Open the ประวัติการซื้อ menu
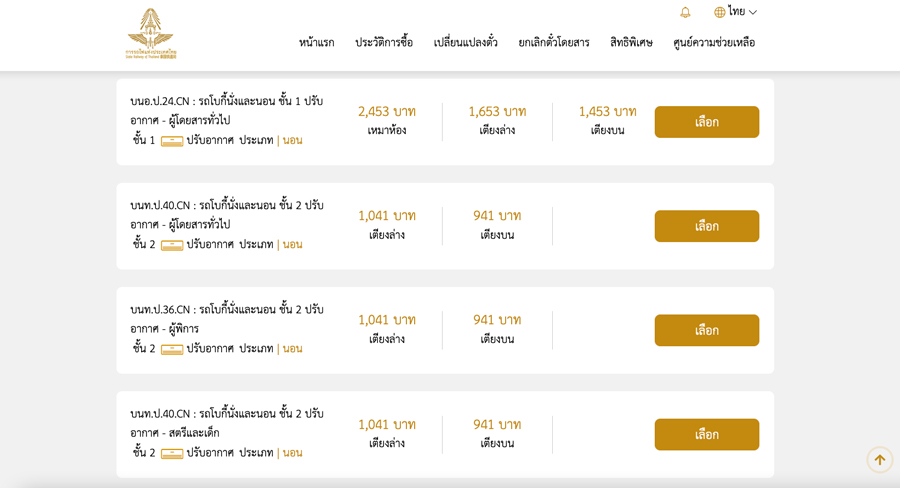 [384, 42]
